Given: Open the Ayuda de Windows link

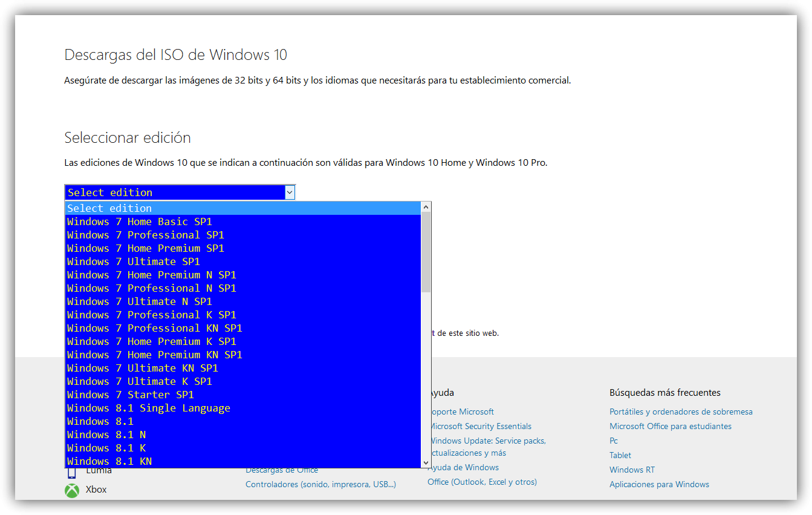Looking at the screenshot, I should [463, 467].
